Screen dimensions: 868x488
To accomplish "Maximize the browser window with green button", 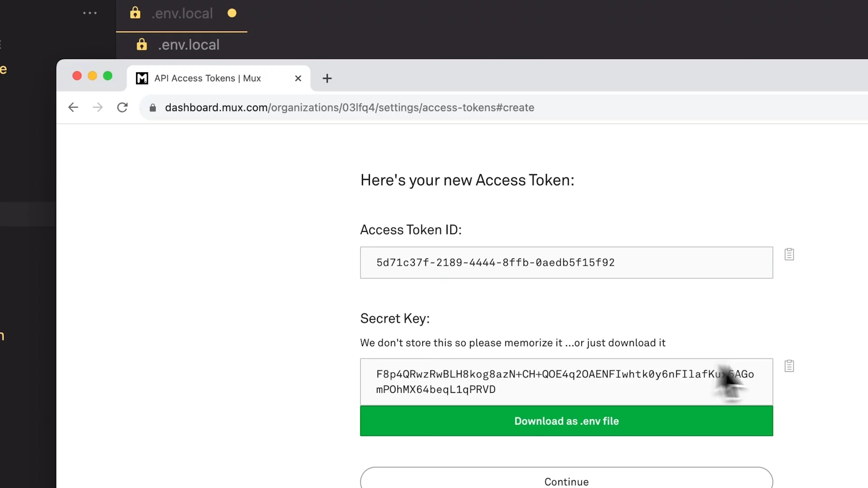I will pyautogui.click(x=108, y=76).
